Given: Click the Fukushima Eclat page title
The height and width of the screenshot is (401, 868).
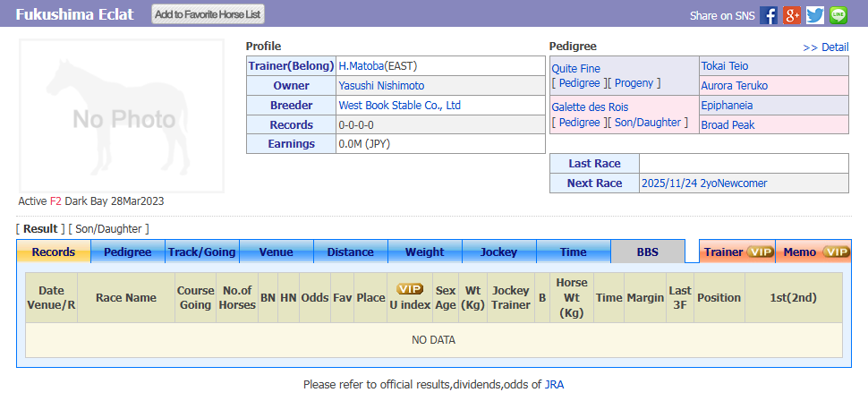Looking at the screenshot, I should (x=75, y=14).
